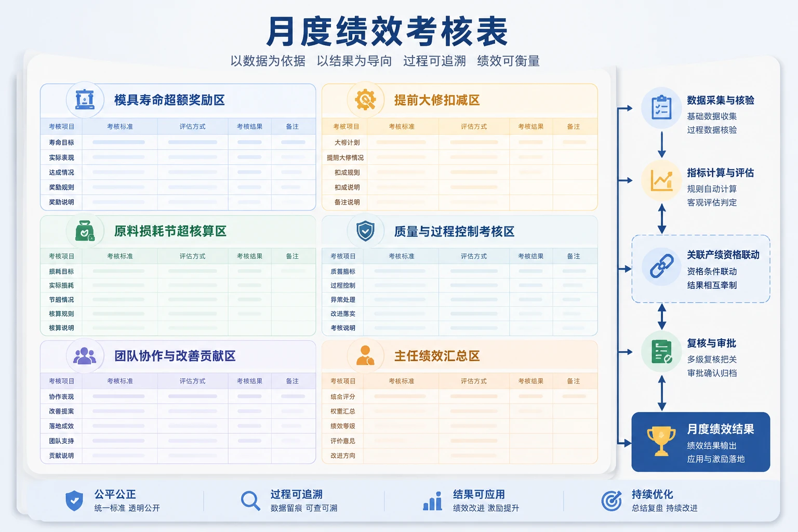Open the 月度绩效结果 card
The width and height of the screenshot is (798, 532).
tap(701, 442)
